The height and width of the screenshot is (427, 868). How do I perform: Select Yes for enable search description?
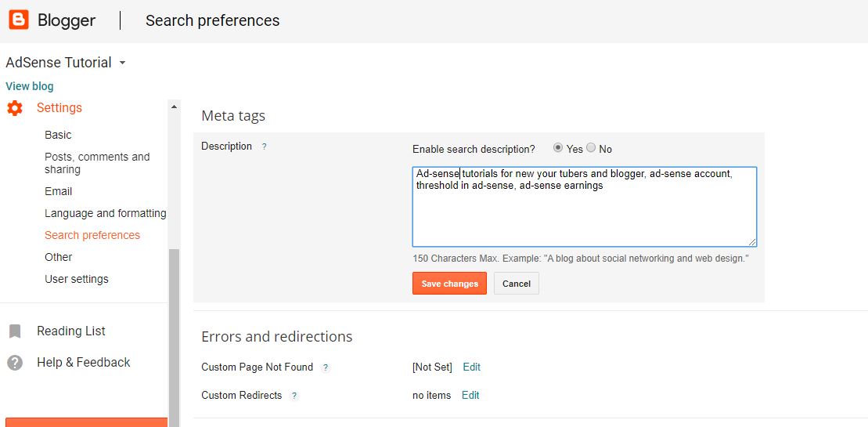click(558, 148)
